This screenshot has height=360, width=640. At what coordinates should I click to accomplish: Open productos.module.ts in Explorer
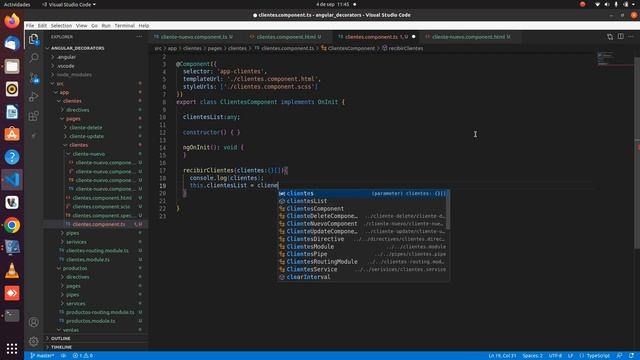91,321
